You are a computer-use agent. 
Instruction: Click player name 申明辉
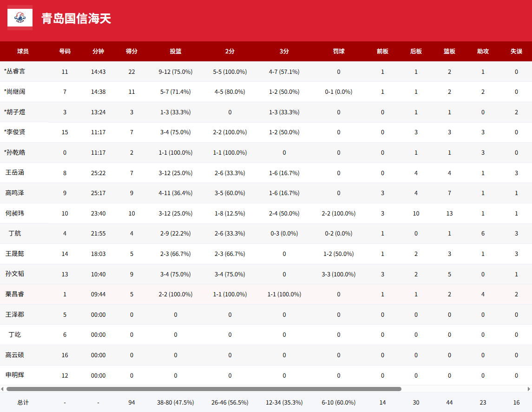pyautogui.click(x=14, y=375)
